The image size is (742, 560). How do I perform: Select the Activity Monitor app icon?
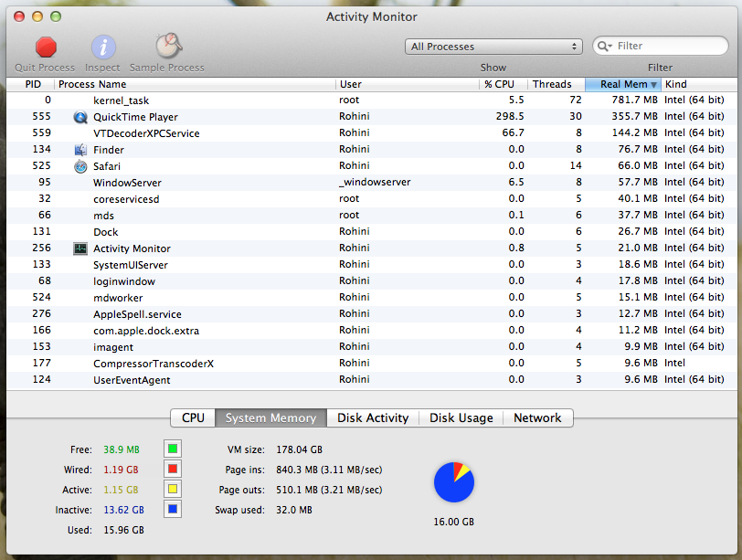click(x=80, y=248)
